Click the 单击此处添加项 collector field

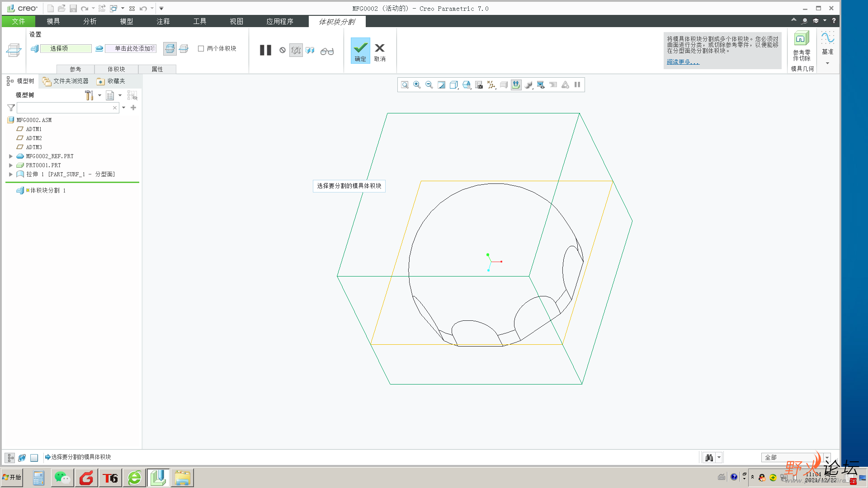(131, 48)
